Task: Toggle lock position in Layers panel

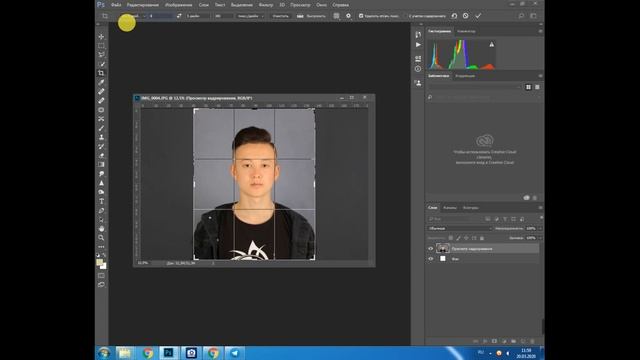Action: pos(466,238)
